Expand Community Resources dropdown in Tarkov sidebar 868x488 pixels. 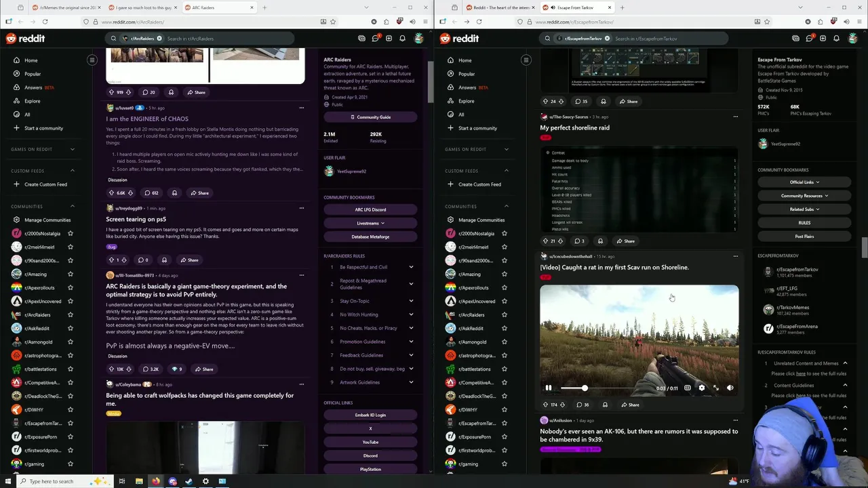pos(804,195)
